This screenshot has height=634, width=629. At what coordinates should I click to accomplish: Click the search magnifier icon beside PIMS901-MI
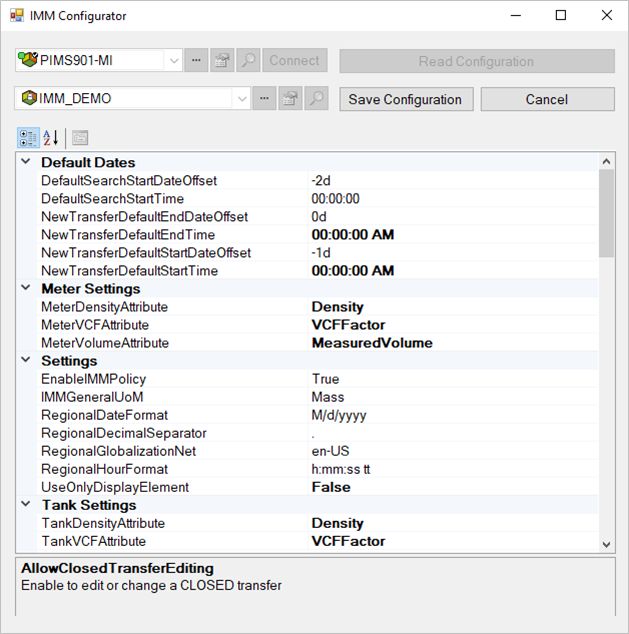248,60
